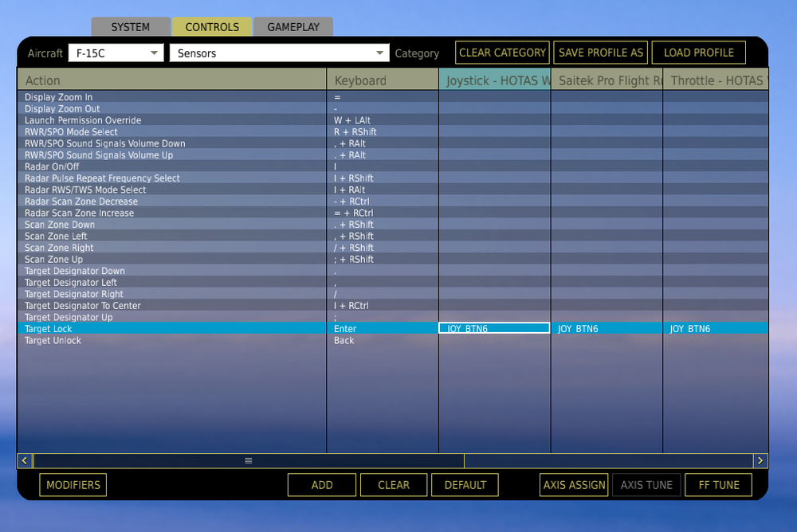This screenshot has height=532, width=797.
Task: Click the W + LAlt keyboard binding
Action: click(383, 120)
